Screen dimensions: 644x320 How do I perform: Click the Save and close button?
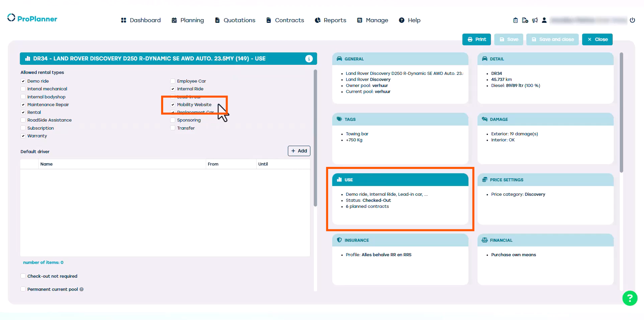(x=553, y=39)
